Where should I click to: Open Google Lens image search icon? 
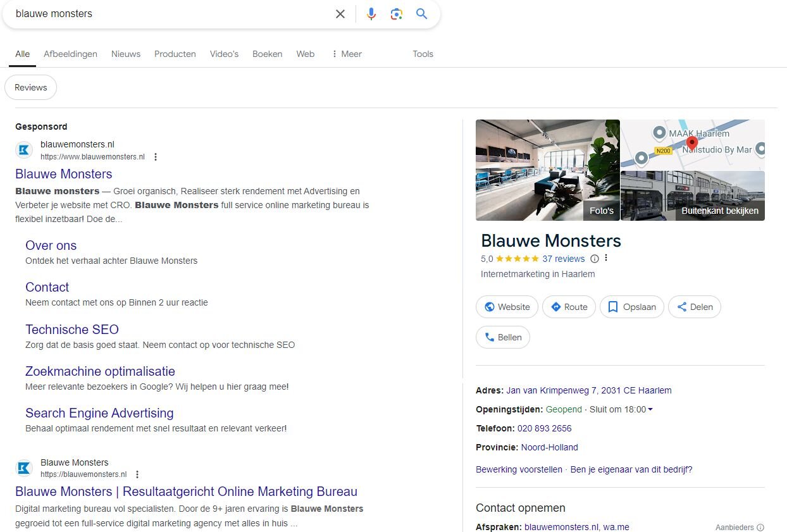(x=397, y=14)
